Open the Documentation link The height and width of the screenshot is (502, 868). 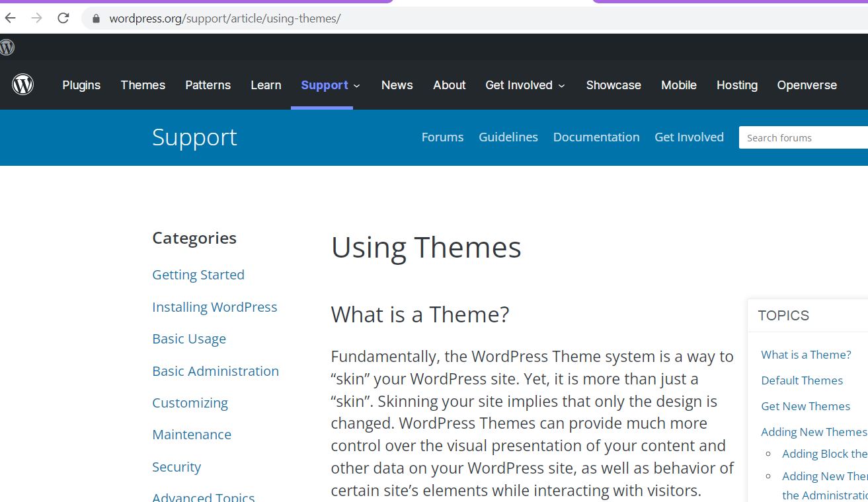point(596,137)
